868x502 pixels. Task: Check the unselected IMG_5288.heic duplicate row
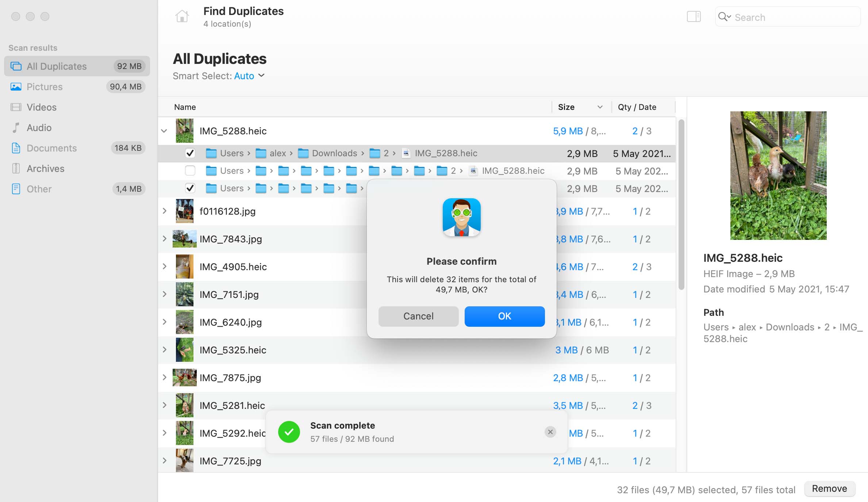coord(190,170)
